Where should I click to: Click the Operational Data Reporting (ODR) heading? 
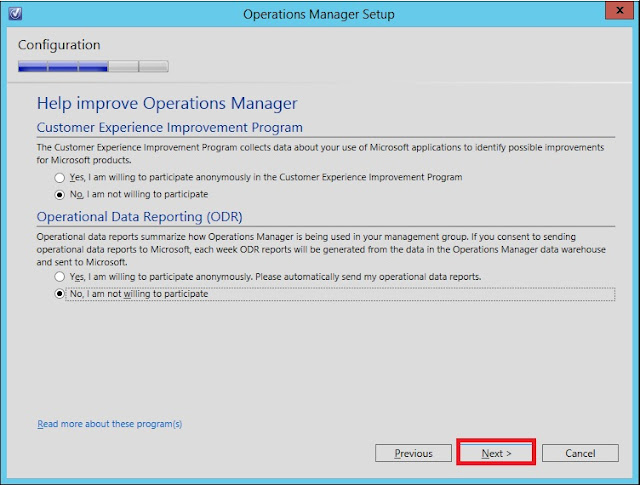click(140, 217)
